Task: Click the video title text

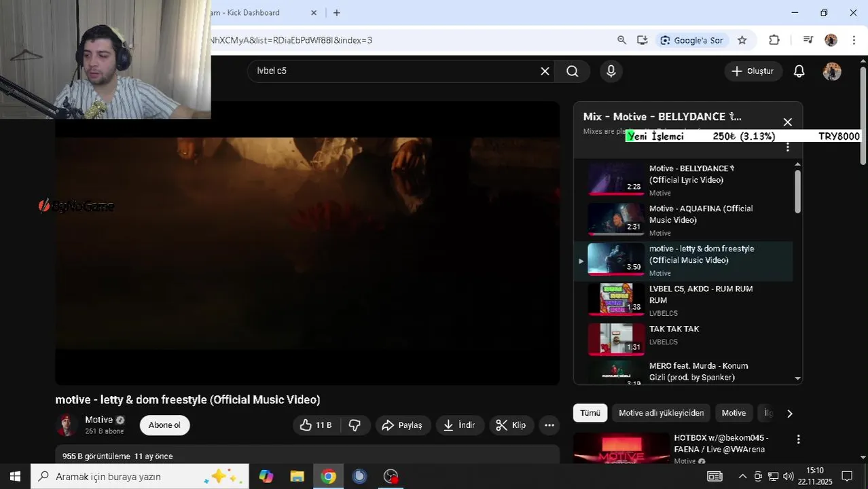Action: pos(187,400)
